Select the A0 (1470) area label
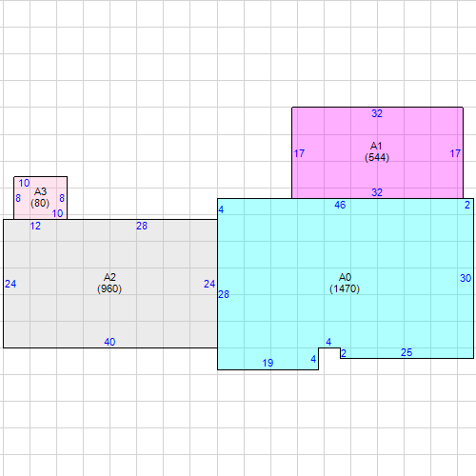The width and height of the screenshot is (476, 476). [345, 283]
